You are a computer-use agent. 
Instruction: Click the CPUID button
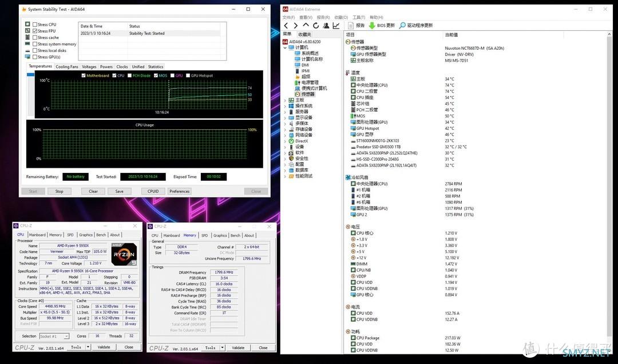[x=153, y=191]
